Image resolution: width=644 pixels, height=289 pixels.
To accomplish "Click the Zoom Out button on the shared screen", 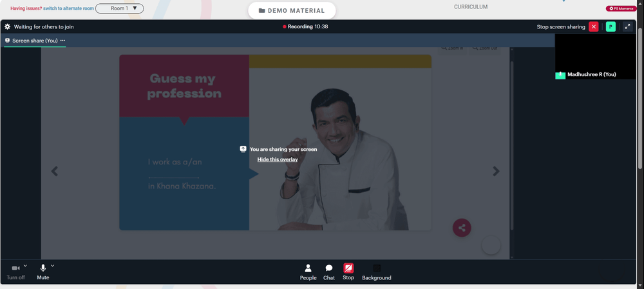I will (485, 48).
